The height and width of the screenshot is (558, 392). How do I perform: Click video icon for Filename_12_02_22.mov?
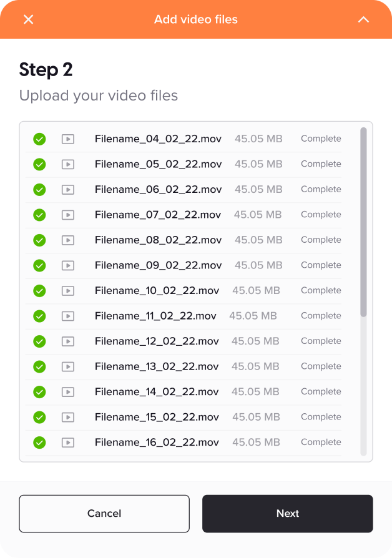click(68, 341)
